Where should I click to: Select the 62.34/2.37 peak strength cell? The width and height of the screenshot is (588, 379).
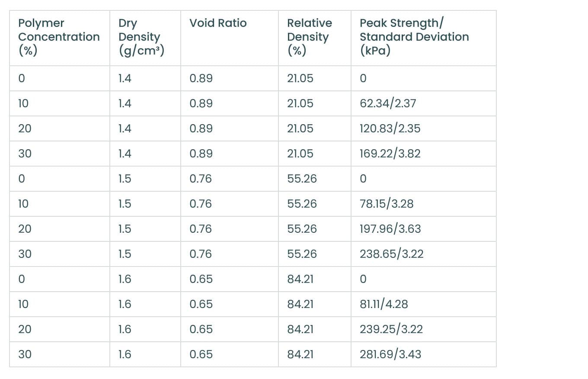pyautogui.click(x=388, y=103)
